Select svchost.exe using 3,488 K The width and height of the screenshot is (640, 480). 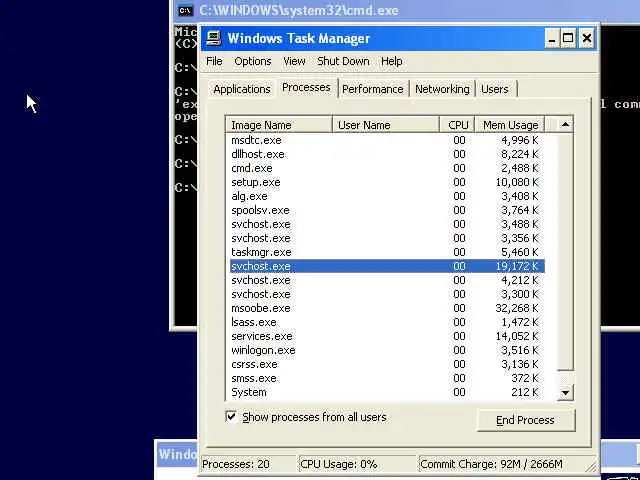coord(386,224)
